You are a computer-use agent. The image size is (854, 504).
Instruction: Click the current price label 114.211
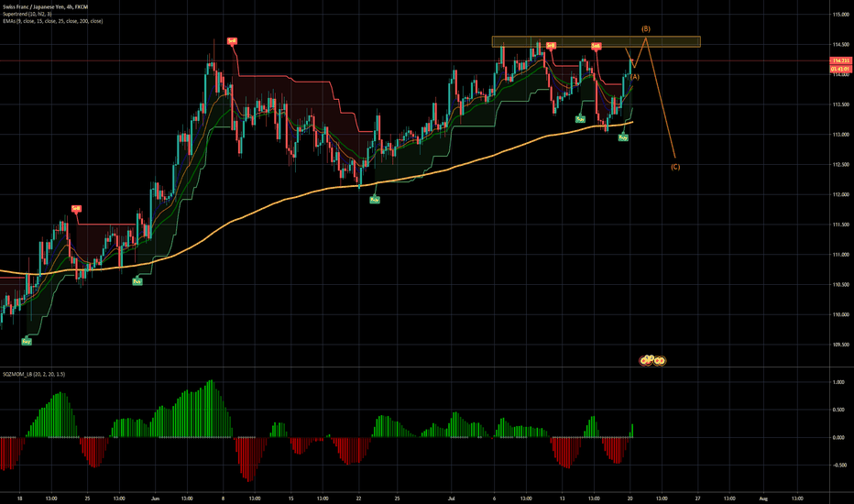pos(840,60)
